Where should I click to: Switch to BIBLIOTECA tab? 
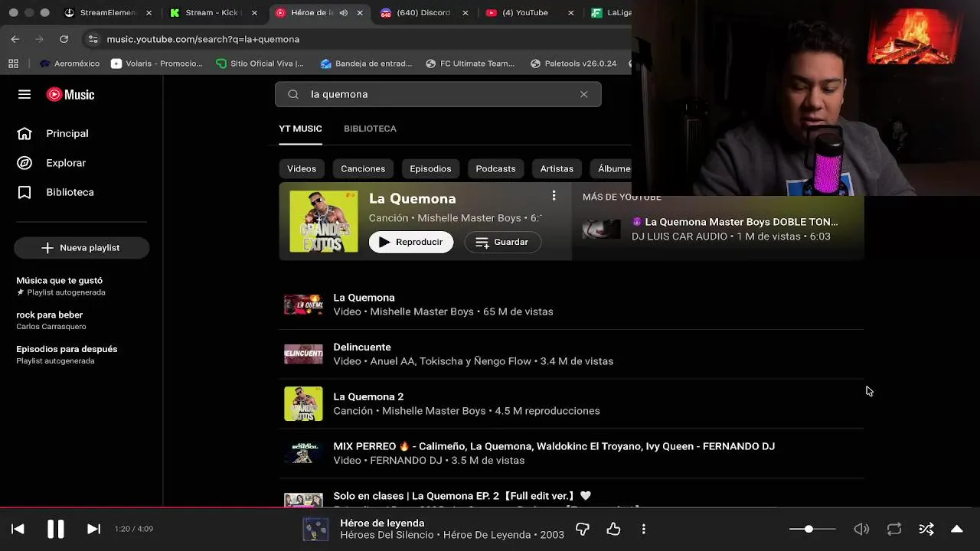pos(370,129)
